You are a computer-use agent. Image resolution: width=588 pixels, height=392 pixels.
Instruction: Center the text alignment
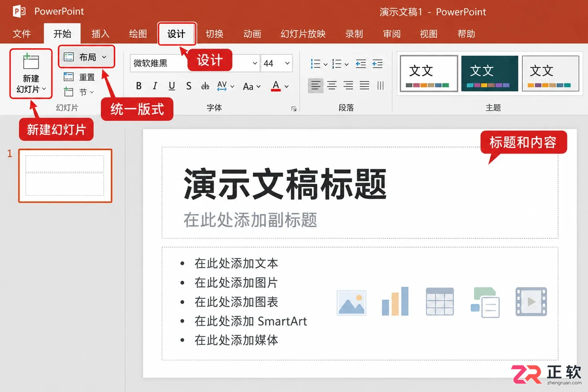(332, 85)
